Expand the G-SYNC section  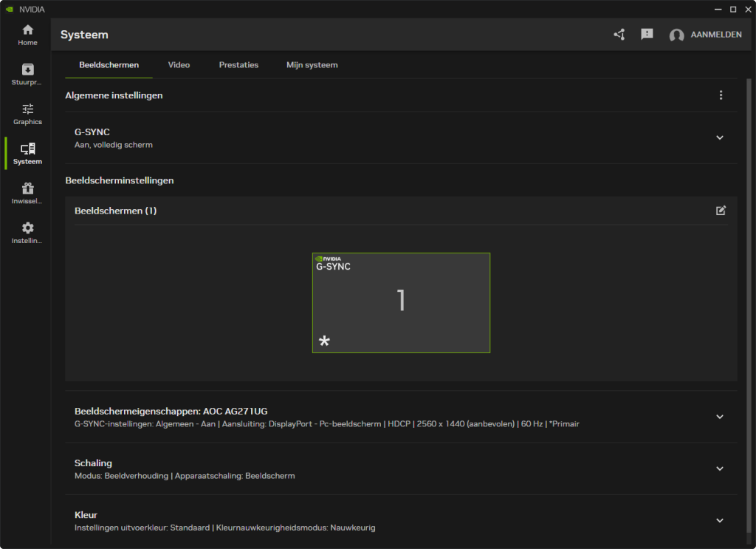pyautogui.click(x=720, y=137)
